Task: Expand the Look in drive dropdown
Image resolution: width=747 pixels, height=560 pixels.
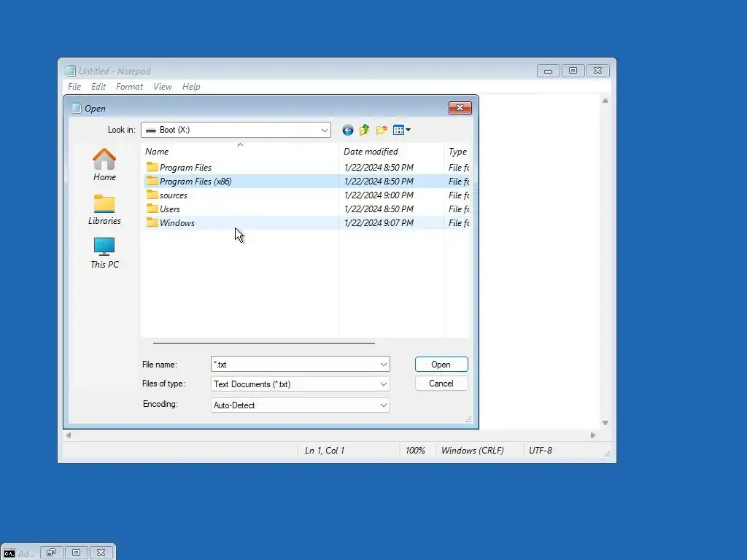Action: click(x=325, y=130)
